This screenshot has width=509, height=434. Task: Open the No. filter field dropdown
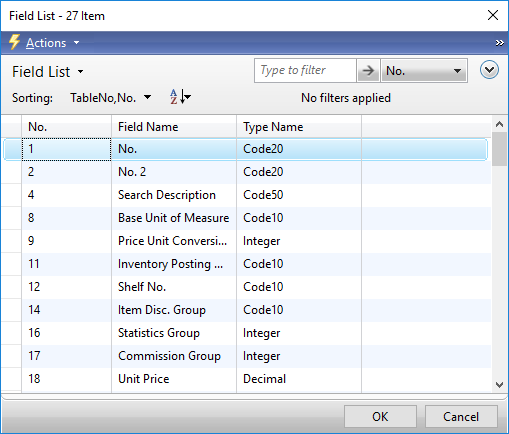[424, 71]
